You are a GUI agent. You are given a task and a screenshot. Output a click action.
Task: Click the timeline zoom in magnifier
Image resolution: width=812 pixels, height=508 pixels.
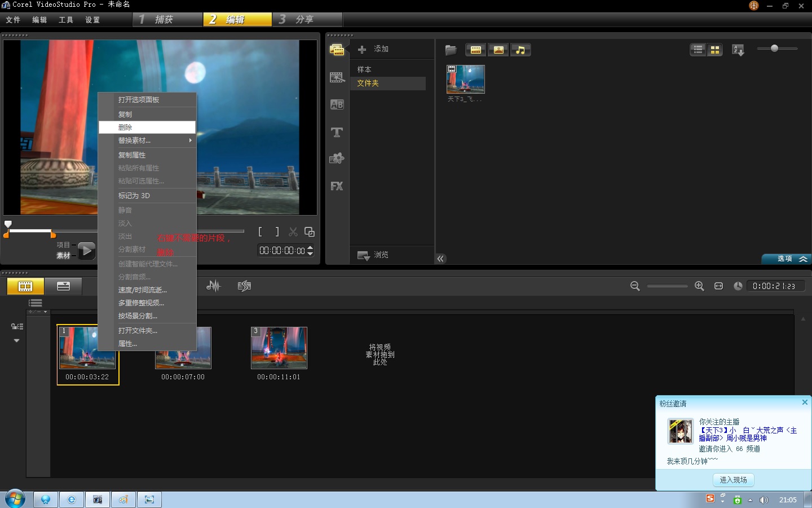[699, 286]
